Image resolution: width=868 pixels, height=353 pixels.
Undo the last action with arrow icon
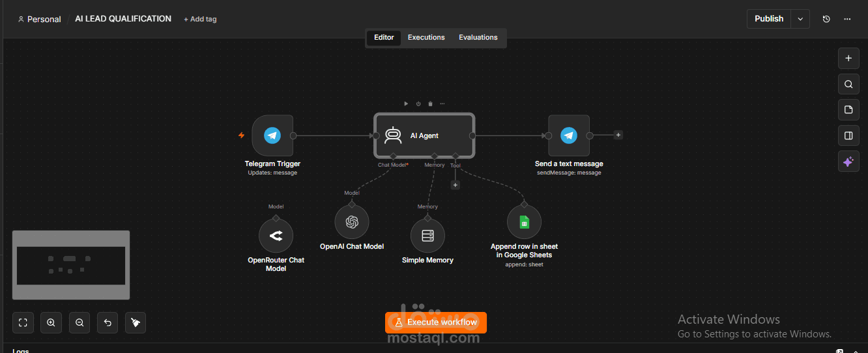(x=108, y=322)
